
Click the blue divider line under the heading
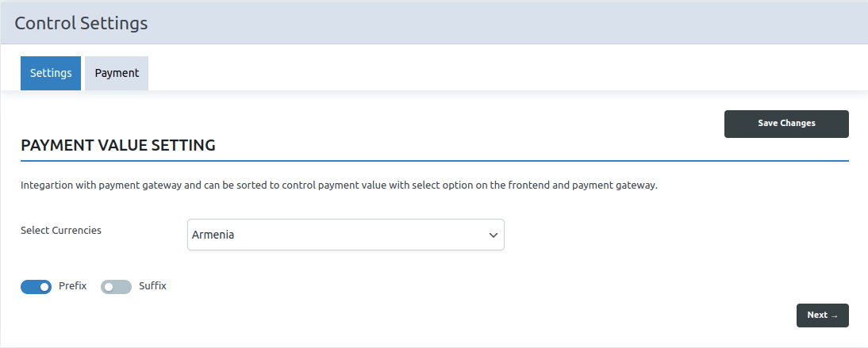[x=435, y=161]
